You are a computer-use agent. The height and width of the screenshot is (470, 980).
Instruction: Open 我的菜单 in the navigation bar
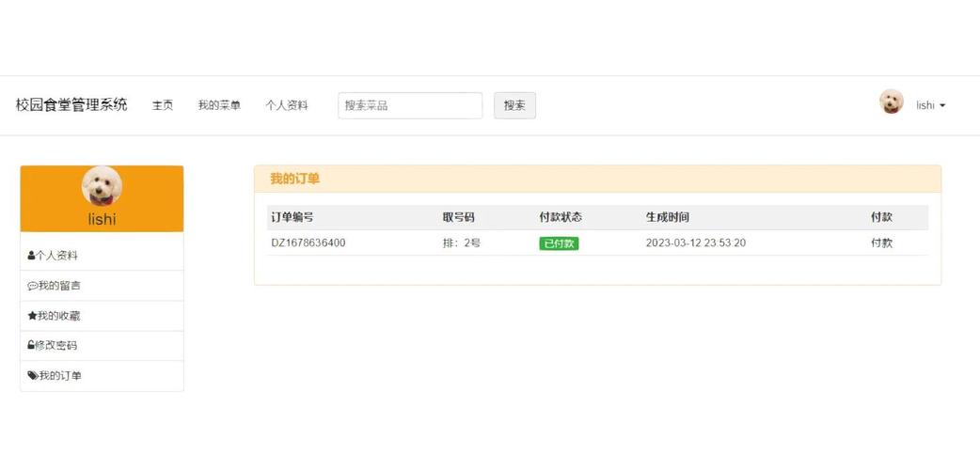click(219, 105)
